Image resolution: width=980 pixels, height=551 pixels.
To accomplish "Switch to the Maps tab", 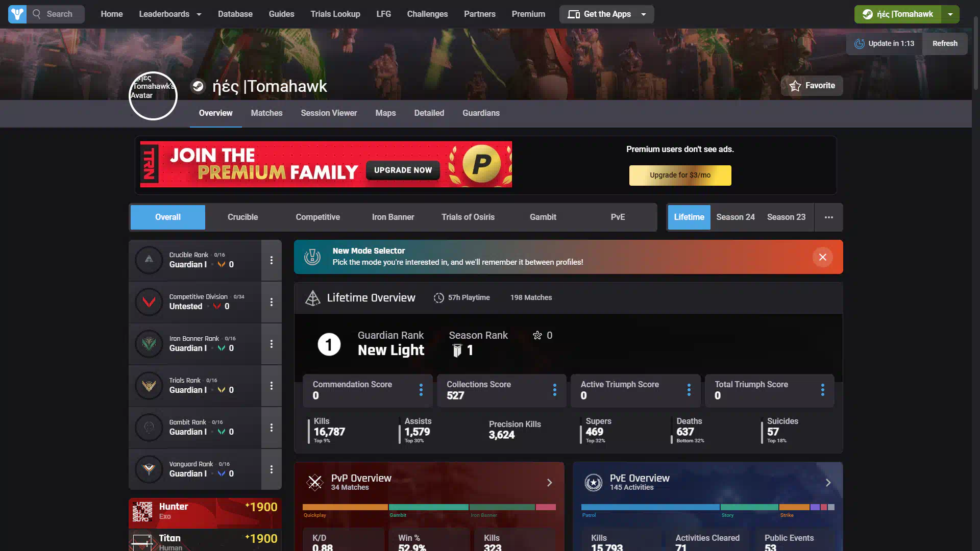I will [x=385, y=113].
